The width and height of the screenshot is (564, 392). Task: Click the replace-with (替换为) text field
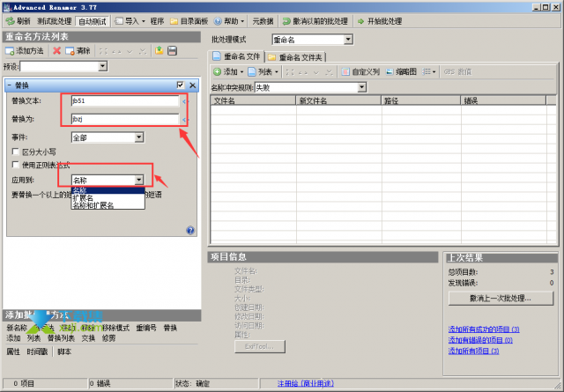tap(125, 119)
